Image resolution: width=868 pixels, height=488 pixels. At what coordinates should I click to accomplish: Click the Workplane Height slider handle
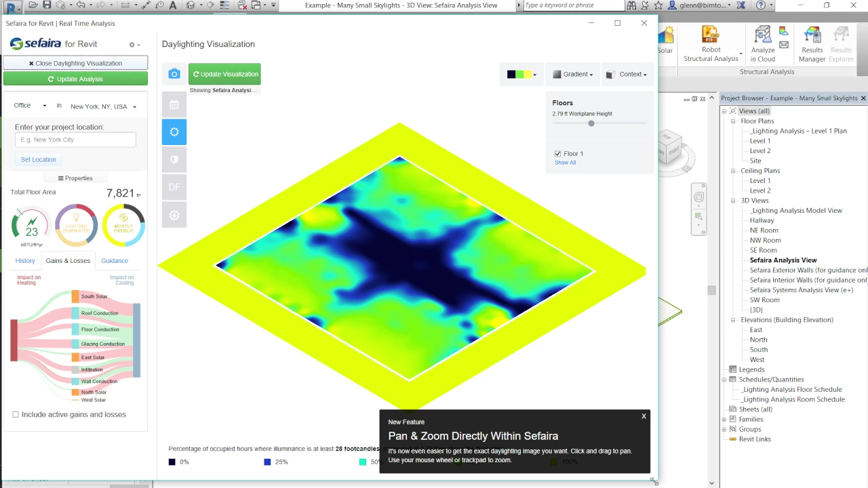(x=591, y=123)
